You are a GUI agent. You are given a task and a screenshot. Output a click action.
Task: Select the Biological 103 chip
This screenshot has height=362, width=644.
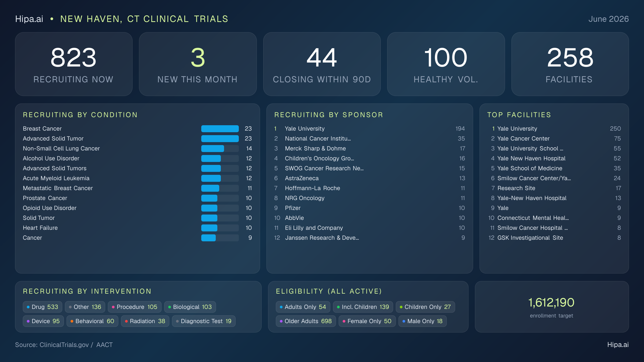point(190,307)
